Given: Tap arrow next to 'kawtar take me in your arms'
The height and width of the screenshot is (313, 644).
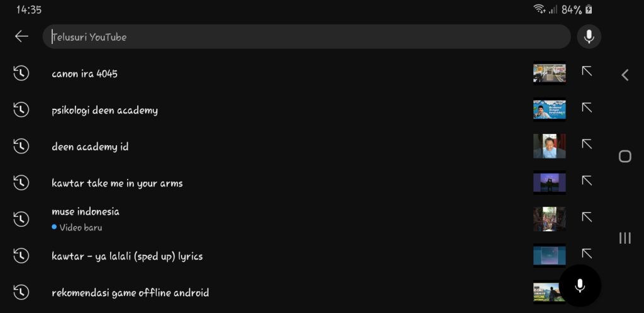Looking at the screenshot, I should [x=587, y=181].
